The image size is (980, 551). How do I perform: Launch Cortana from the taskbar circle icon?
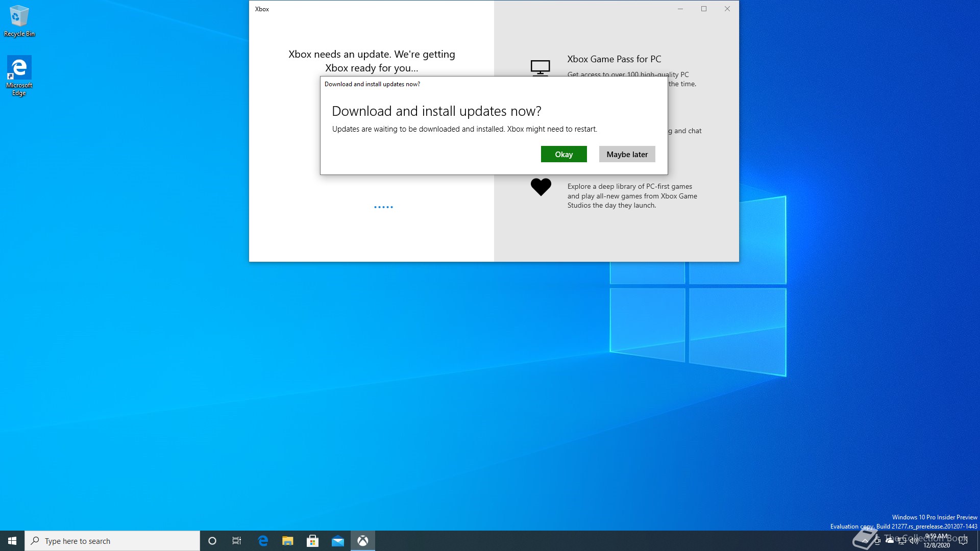212,541
